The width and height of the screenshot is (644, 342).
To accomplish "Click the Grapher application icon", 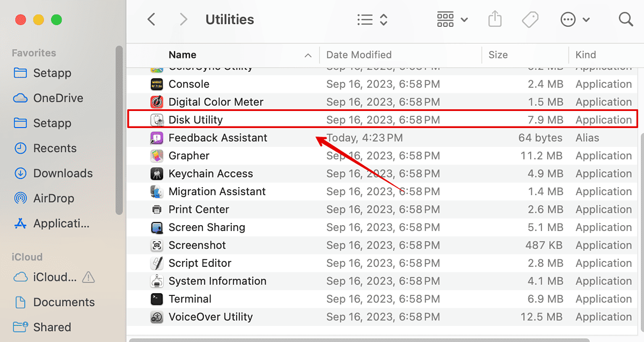I will tap(157, 155).
